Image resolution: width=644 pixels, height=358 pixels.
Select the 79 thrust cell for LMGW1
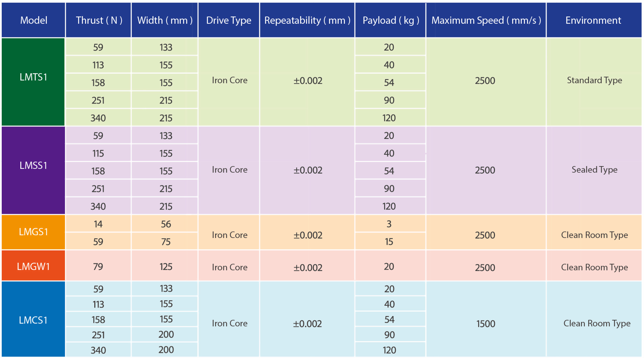(x=98, y=267)
